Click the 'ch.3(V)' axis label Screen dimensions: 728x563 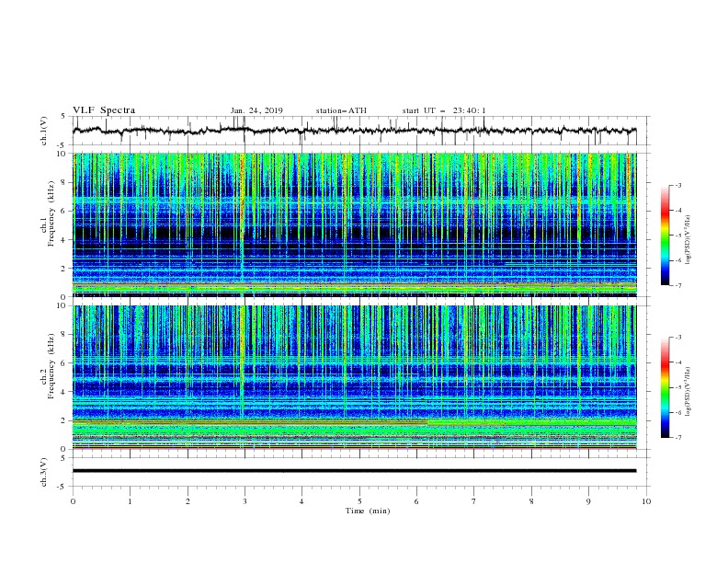pos(44,472)
